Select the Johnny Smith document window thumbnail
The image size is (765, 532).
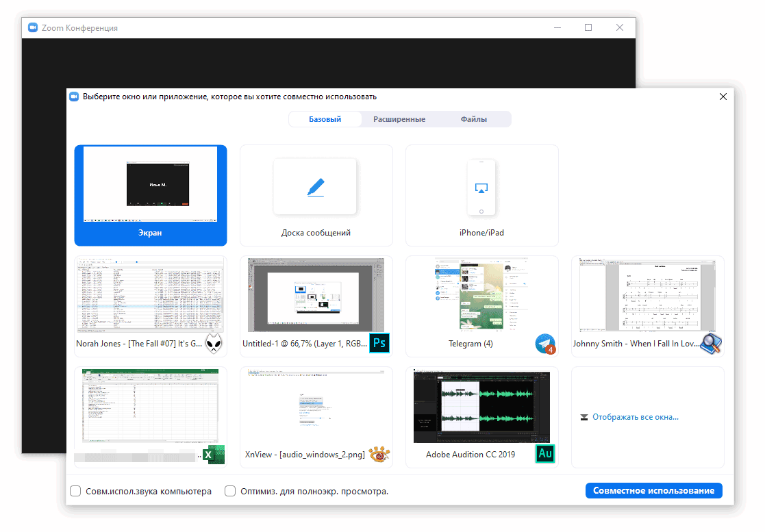coord(647,306)
